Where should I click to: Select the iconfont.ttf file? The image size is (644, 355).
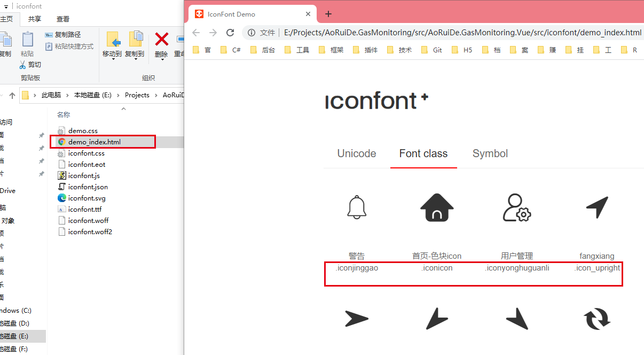pyautogui.click(x=79, y=209)
